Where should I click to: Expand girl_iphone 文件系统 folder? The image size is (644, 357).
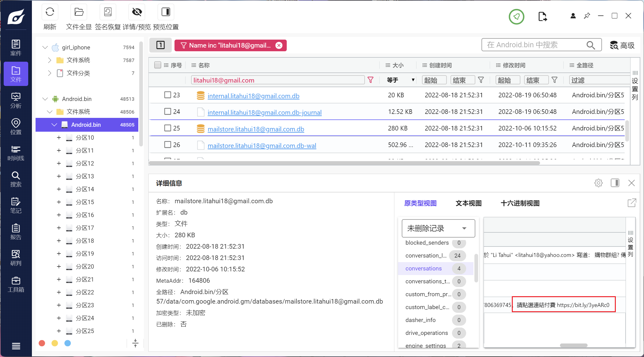pos(49,60)
